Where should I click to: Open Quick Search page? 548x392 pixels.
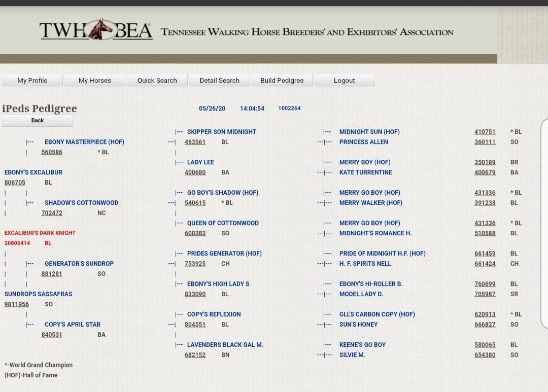pos(157,80)
